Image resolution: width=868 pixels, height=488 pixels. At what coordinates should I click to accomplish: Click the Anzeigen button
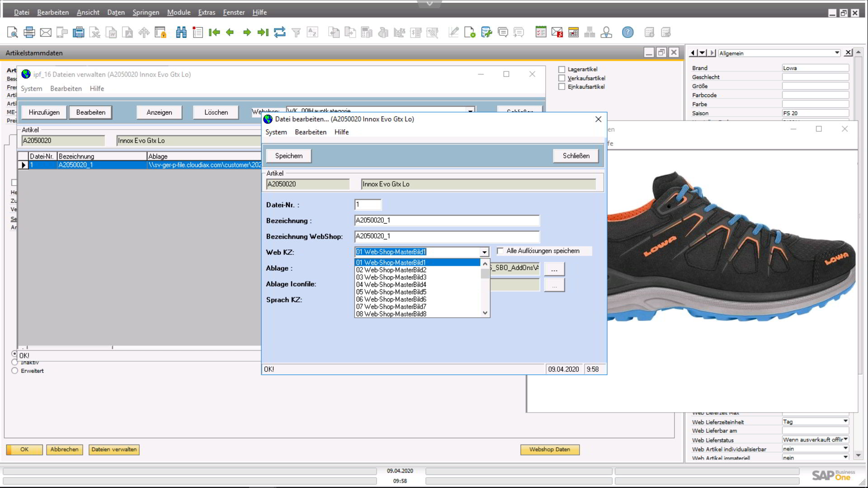coord(159,113)
